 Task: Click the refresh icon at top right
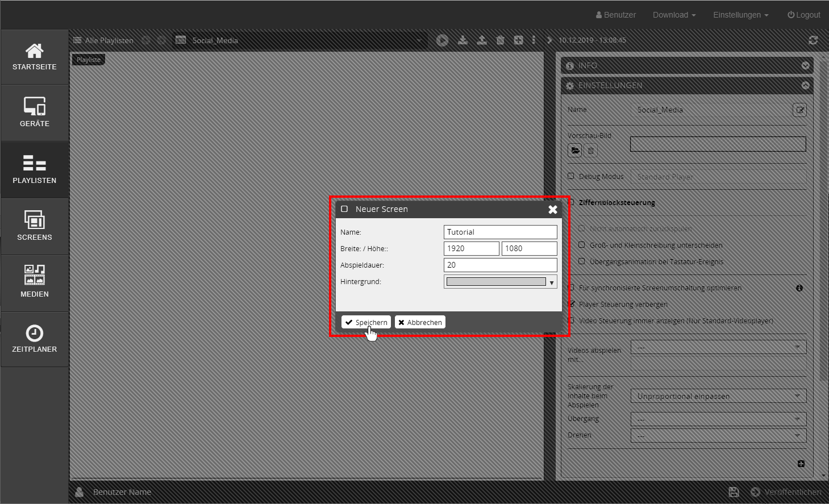[x=813, y=40]
